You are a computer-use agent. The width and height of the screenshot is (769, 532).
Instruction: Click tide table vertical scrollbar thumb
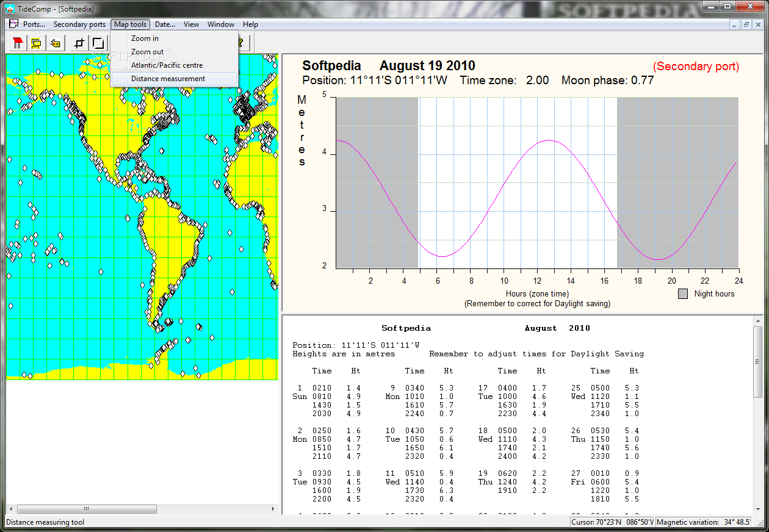pos(757,362)
